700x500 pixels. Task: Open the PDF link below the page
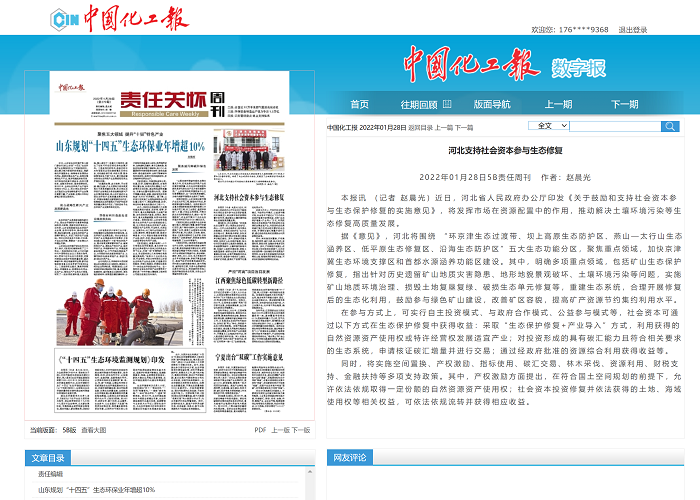click(260, 429)
